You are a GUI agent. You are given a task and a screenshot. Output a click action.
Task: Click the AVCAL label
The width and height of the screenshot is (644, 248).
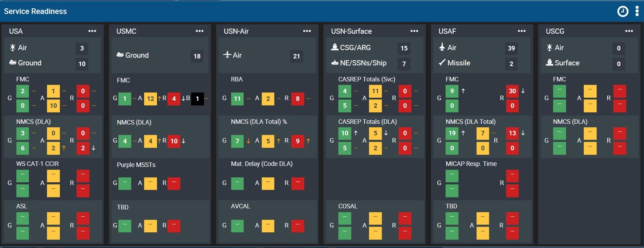coord(241,206)
